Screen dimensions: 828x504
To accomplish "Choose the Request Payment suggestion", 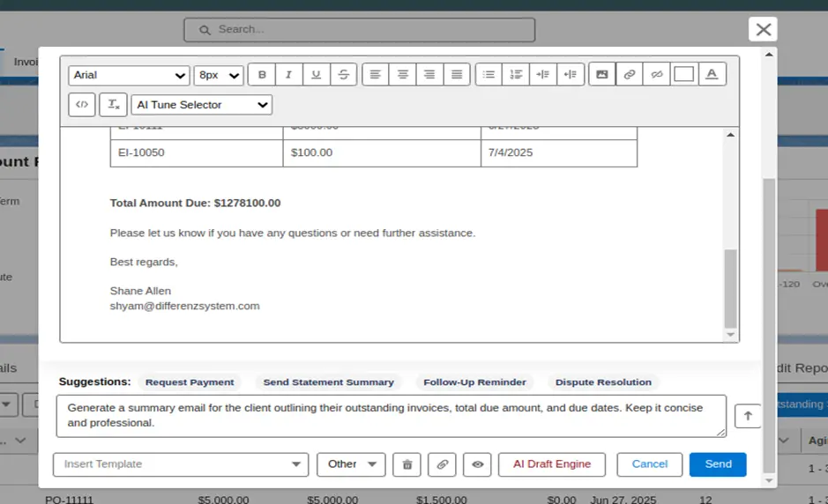I will [x=190, y=382].
